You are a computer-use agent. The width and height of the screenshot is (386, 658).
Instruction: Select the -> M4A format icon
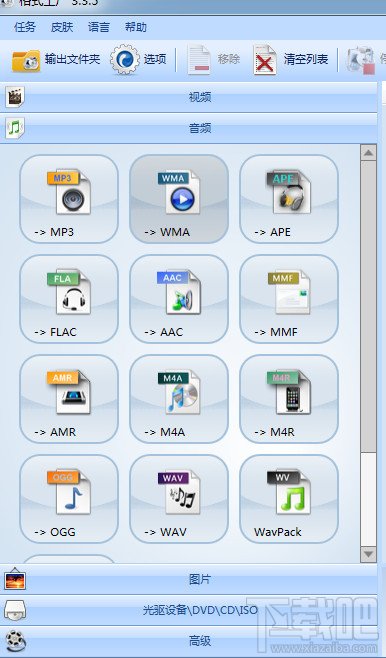point(179,399)
